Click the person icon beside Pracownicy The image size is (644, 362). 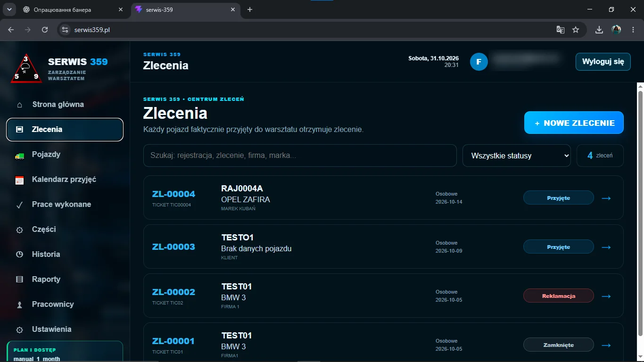tap(19, 305)
